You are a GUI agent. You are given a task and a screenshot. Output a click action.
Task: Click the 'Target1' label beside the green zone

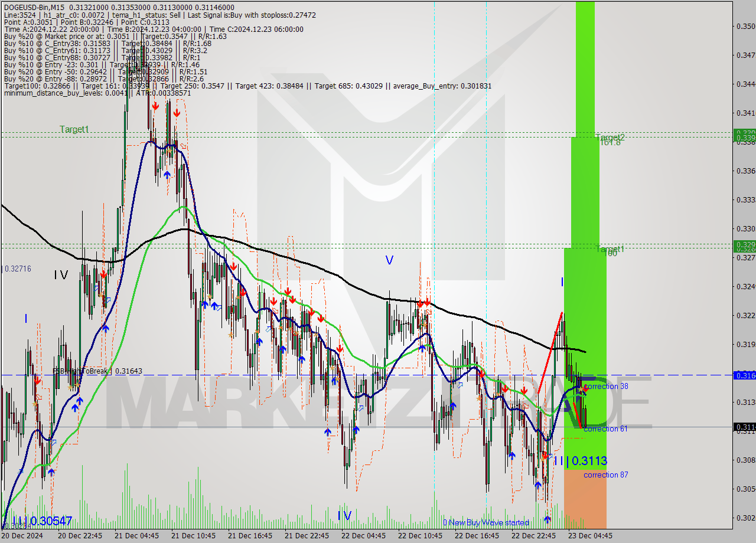(610, 249)
